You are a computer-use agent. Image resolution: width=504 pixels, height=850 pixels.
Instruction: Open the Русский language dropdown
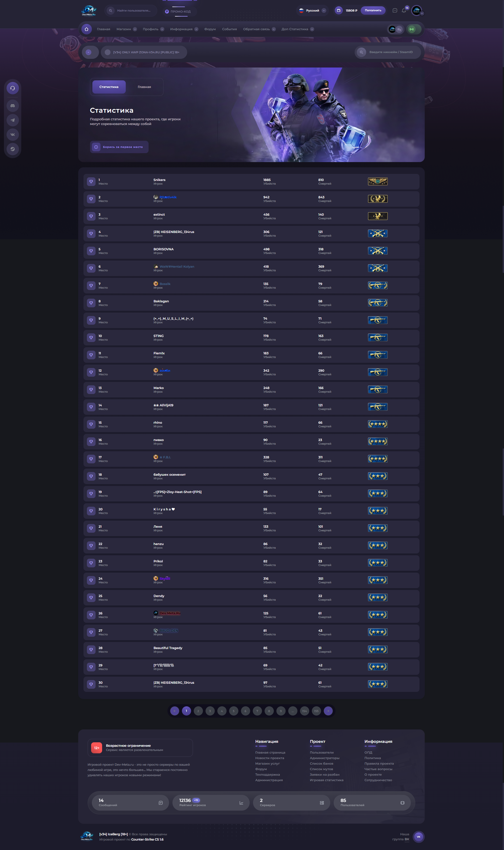click(x=312, y=11)
